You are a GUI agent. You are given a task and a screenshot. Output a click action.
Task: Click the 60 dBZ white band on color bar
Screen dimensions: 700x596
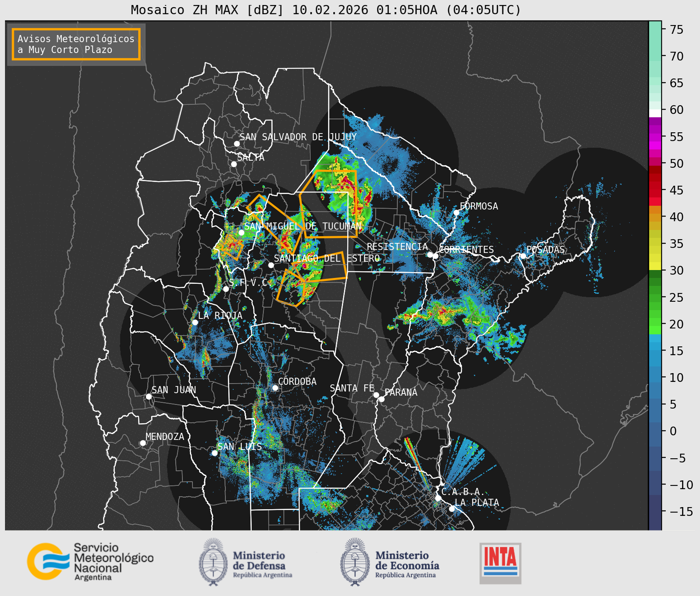[x=655, y=113]
